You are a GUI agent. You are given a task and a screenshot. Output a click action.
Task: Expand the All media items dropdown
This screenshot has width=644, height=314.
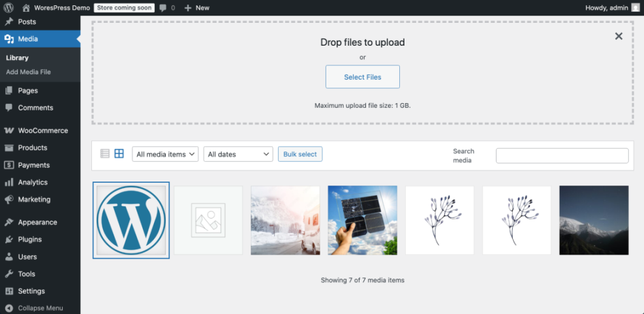tap(166, 155)
